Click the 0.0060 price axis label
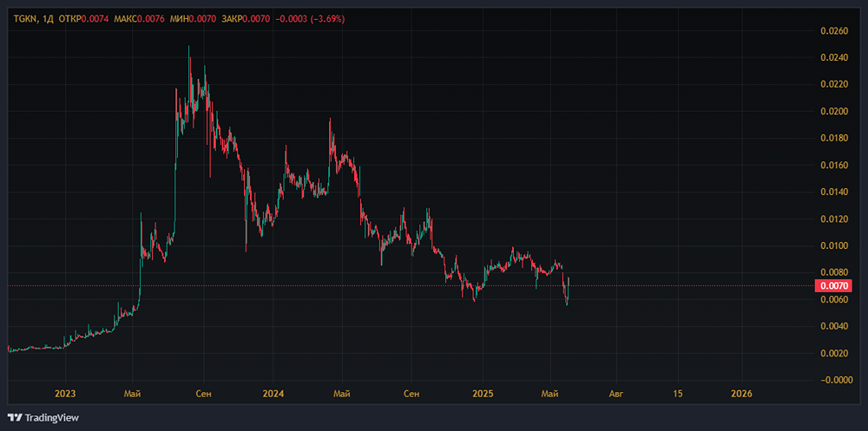The height and width of the screenshot is (431, 868). tap(833, 300)
